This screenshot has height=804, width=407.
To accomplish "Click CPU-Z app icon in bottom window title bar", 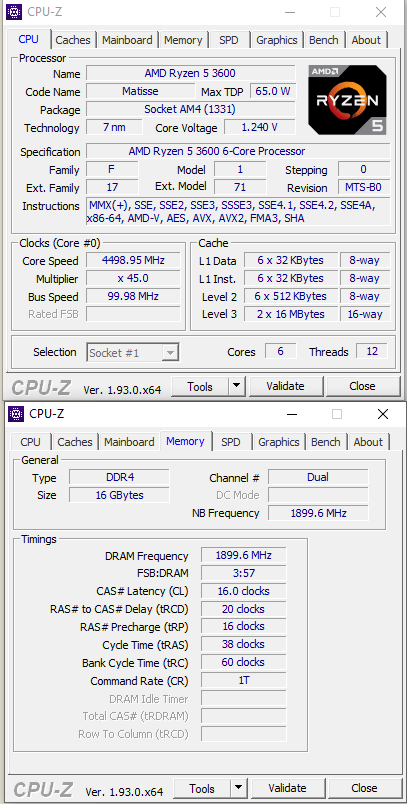I will [x=16, y=413].
